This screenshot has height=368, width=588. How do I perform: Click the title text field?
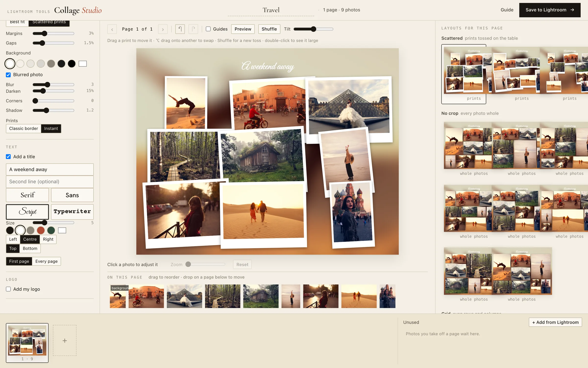tap(50, 170)
